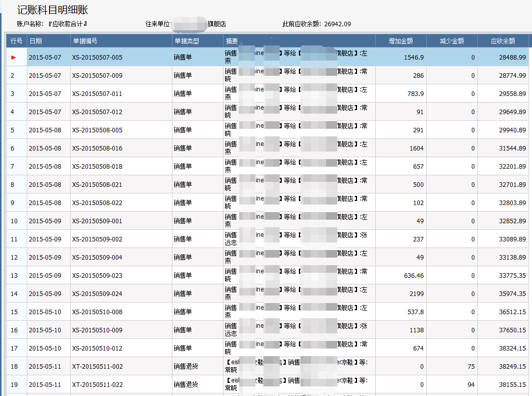Select the XS-20150508-016 order row

tap(268, 148)
